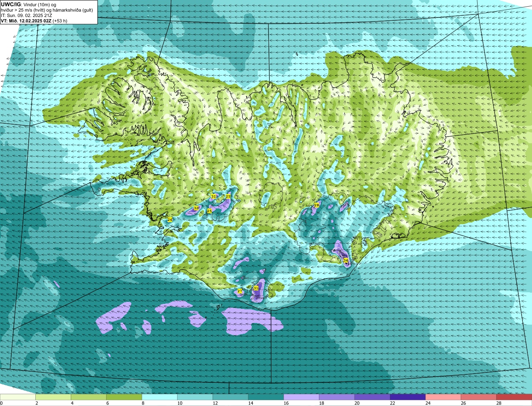Click the legend scale number 2
The width and height of the screenshot is (532, 406).
37,403
